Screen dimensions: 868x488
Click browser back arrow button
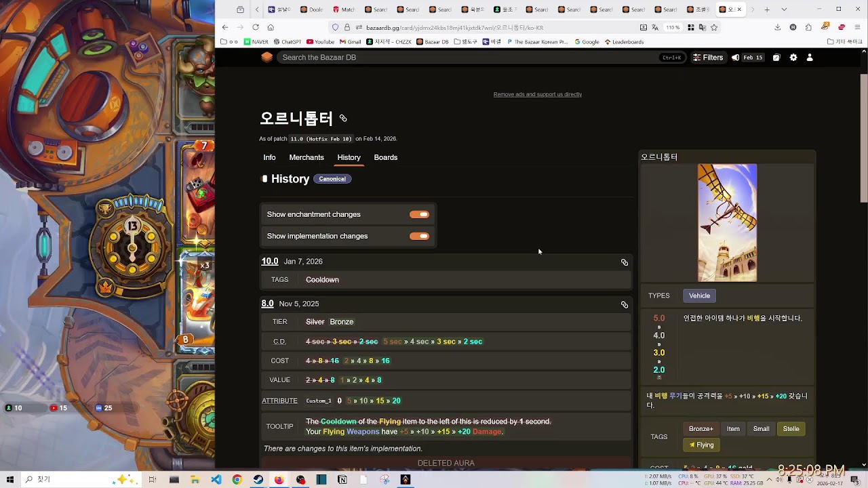coord(225,27)
